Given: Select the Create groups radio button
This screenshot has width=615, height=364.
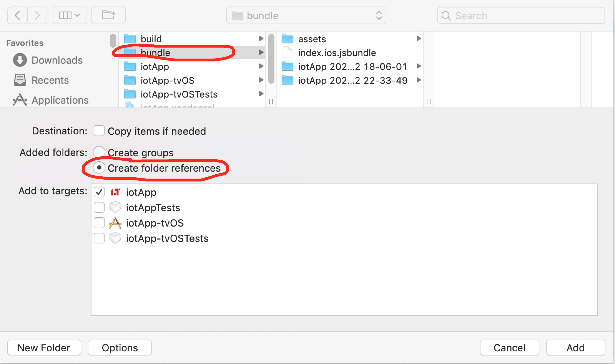Looking at the screenshot, I should tap(99, 152).
